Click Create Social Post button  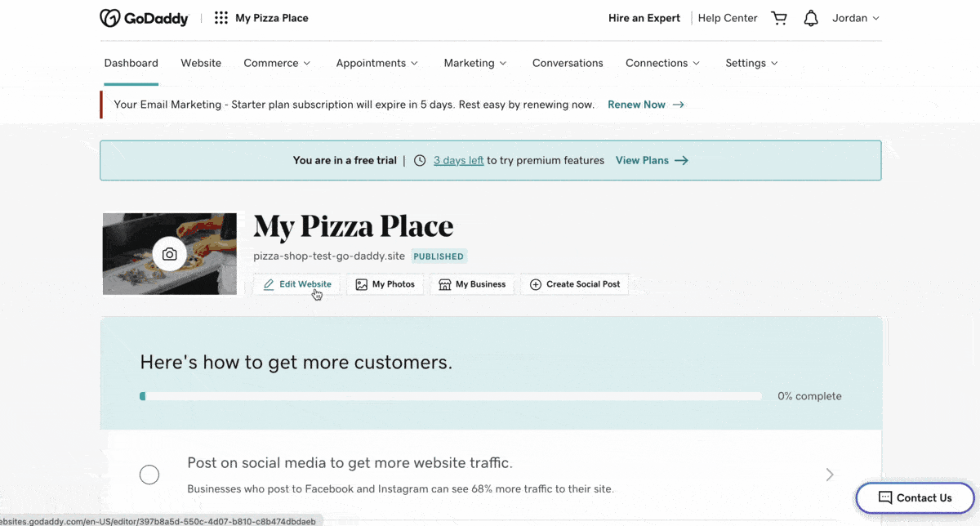point(575,284)
